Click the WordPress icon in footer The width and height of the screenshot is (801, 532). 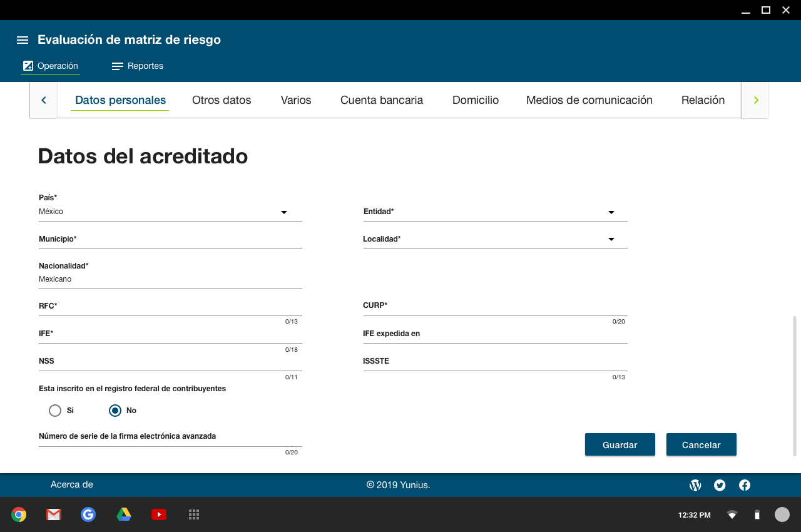pyautogui.click(x=695, y=485)
